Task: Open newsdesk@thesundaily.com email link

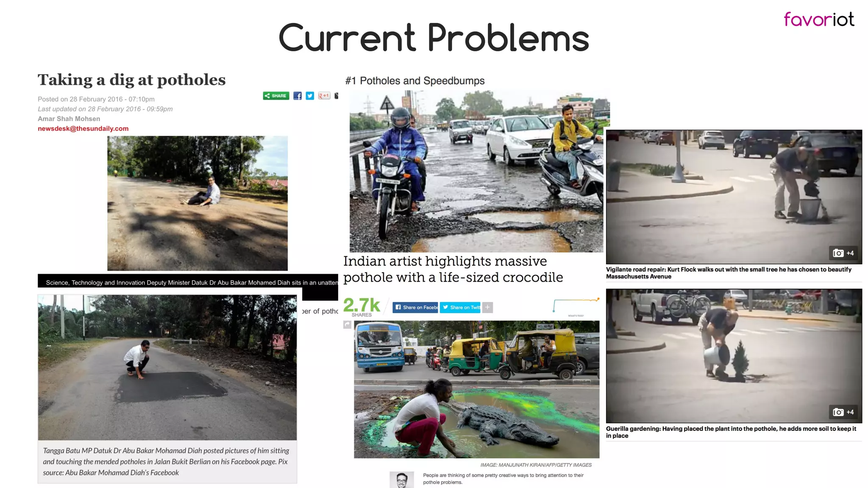Action: click(x=83, y=128)
